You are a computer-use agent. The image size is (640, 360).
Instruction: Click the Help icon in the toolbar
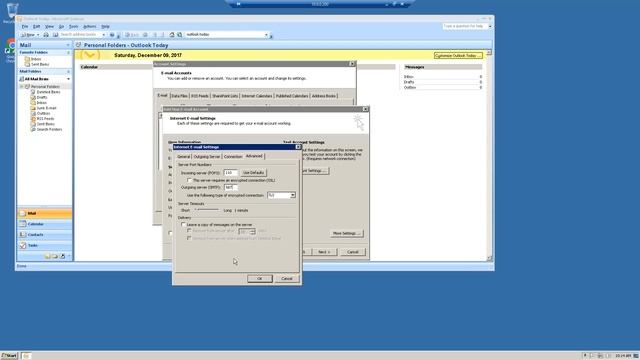pos(112,35)
